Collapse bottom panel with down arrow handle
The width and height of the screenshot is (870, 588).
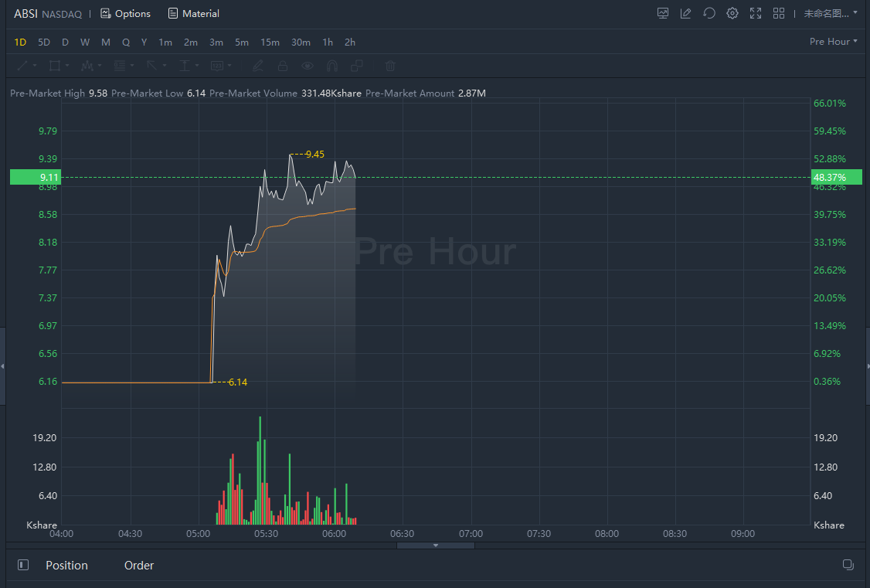[436, 546]
